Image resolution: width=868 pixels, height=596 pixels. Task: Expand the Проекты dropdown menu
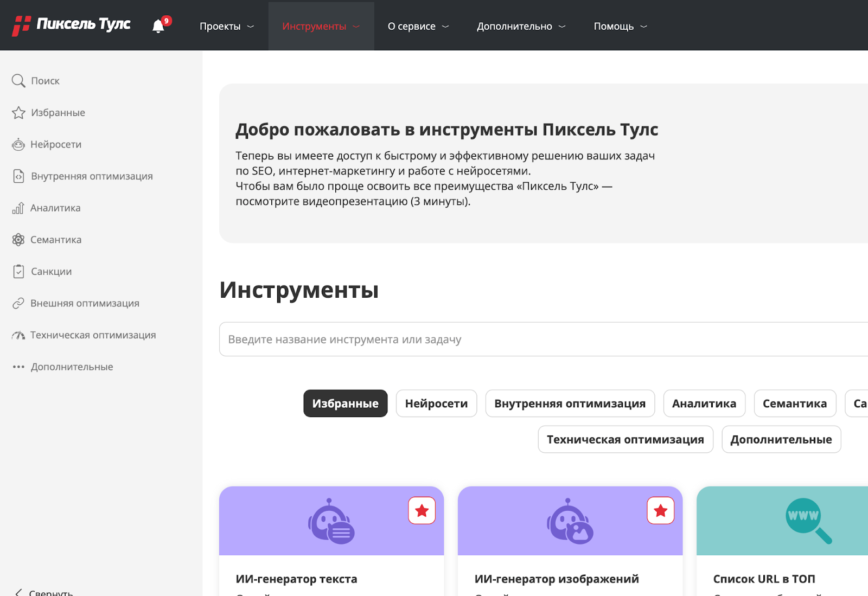point(226,26)
